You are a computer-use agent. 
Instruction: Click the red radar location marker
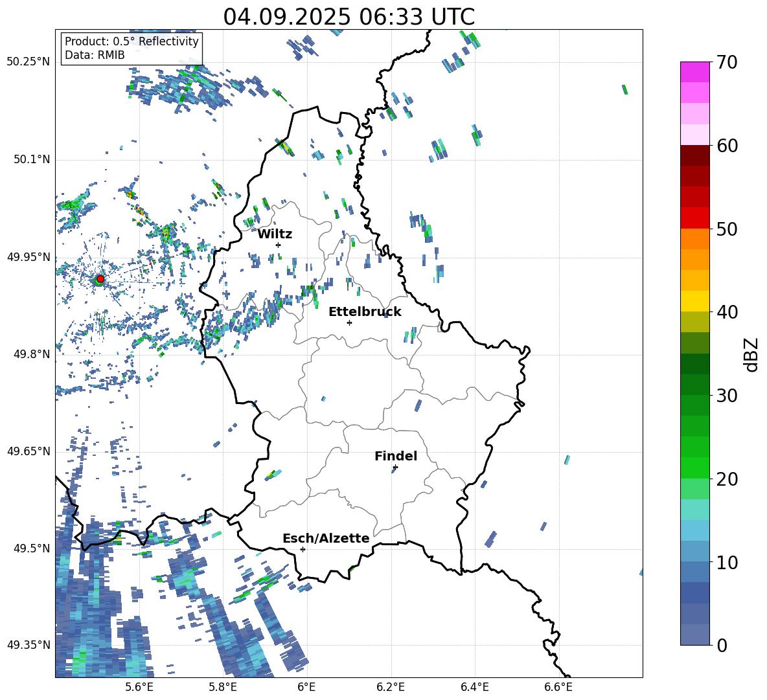[100, 279]
